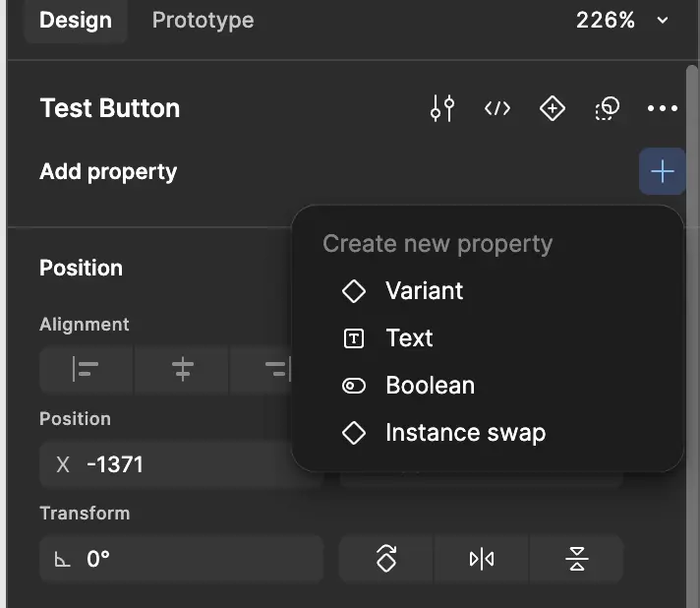Click the Dev Mode code icon
This screenshot has height=608, width=700.
pyautogui.click(x=497, y=108)
